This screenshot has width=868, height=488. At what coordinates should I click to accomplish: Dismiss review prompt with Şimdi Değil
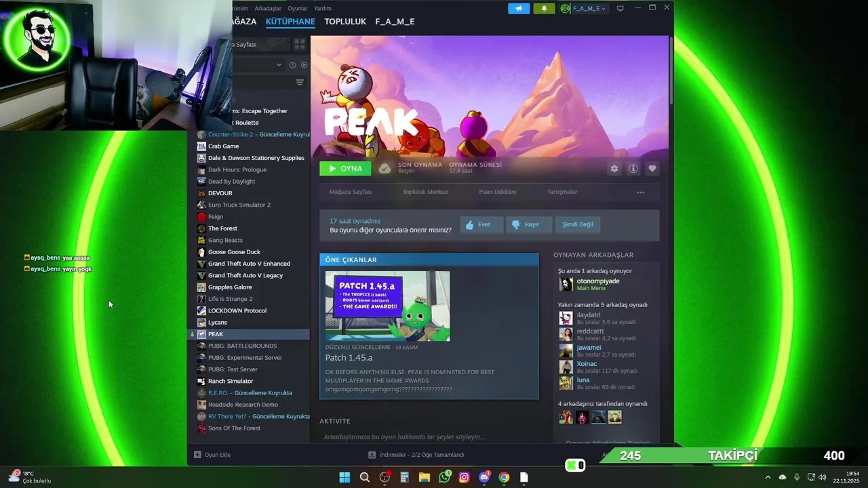click(x=578, y=224)
